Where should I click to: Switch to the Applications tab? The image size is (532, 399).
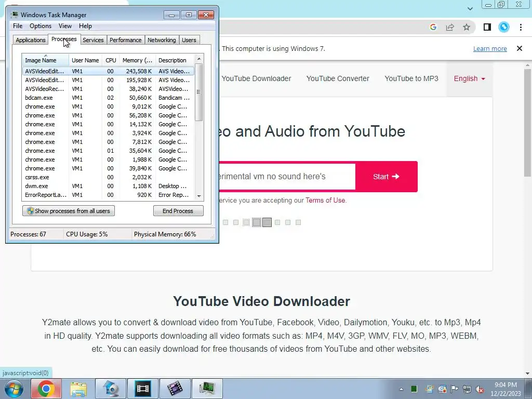[x=31, y=40]
